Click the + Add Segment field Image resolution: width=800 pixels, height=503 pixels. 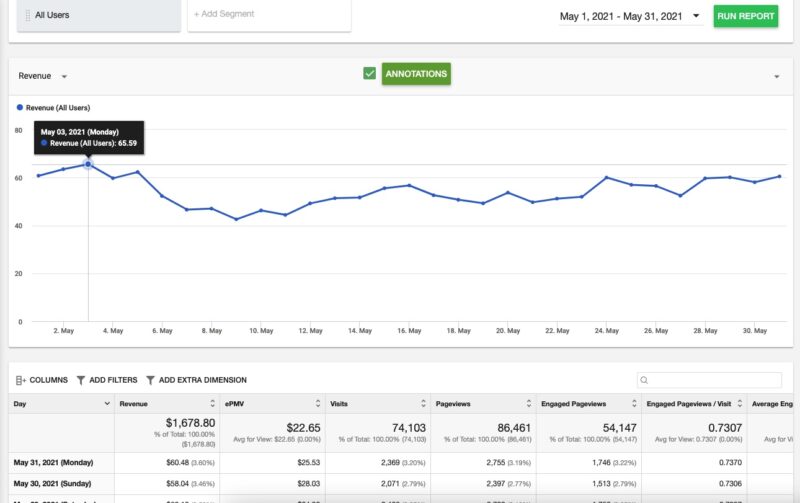(x=269, y=14)
